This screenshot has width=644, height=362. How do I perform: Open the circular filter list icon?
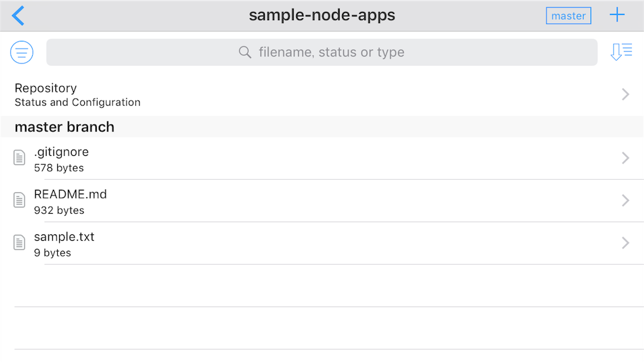click(22, 52)
